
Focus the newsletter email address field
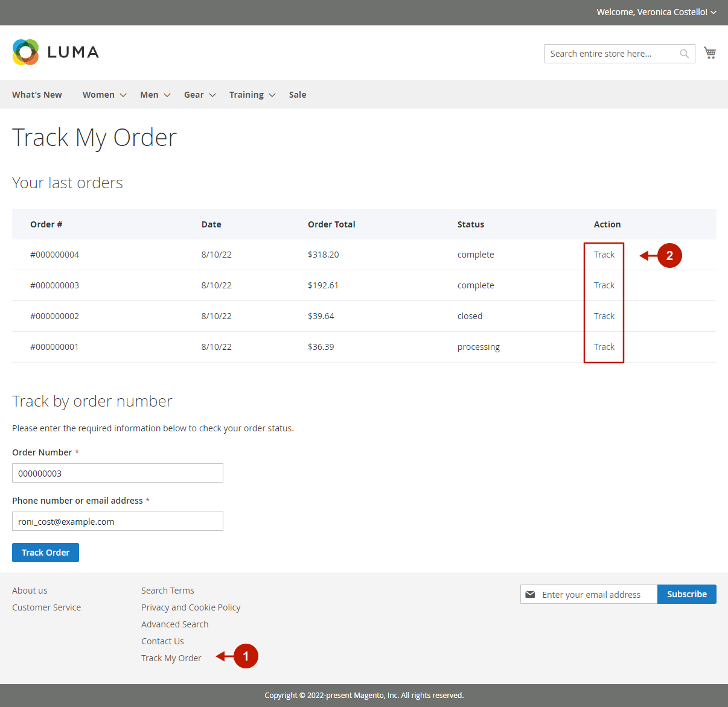click(x=596, y=595)
